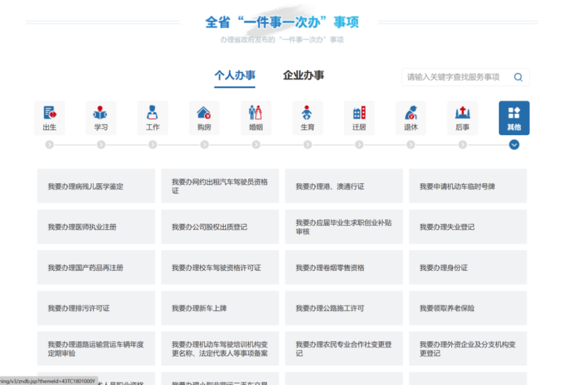Click the 生育 (childbirth) category icon
Image resolution: width=588 pixels, height=385 pixels.
[308, 118]
